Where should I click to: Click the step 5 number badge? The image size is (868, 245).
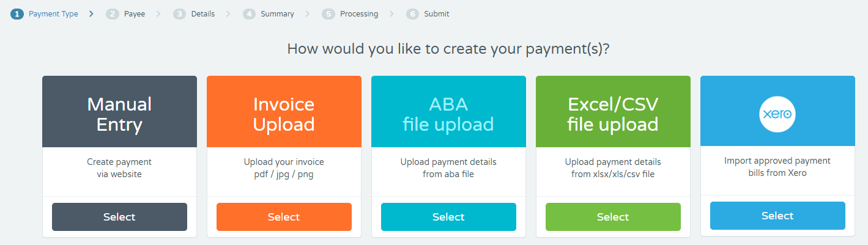tap(328, 14)
